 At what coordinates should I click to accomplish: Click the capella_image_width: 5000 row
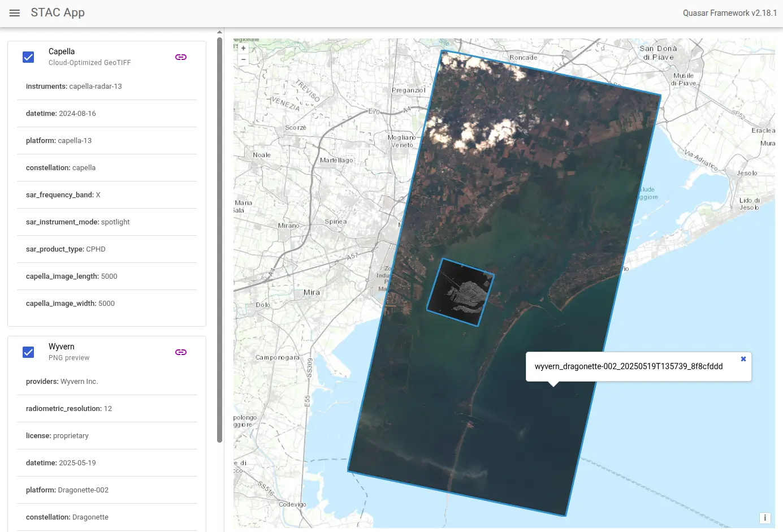107,304
